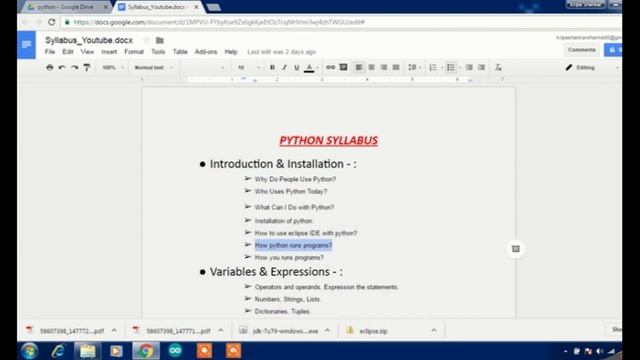This screenshot has width=640, height=360.
Task: Open the zoom level dropdown
Action: pyautogui.click(x=113, y=67)
